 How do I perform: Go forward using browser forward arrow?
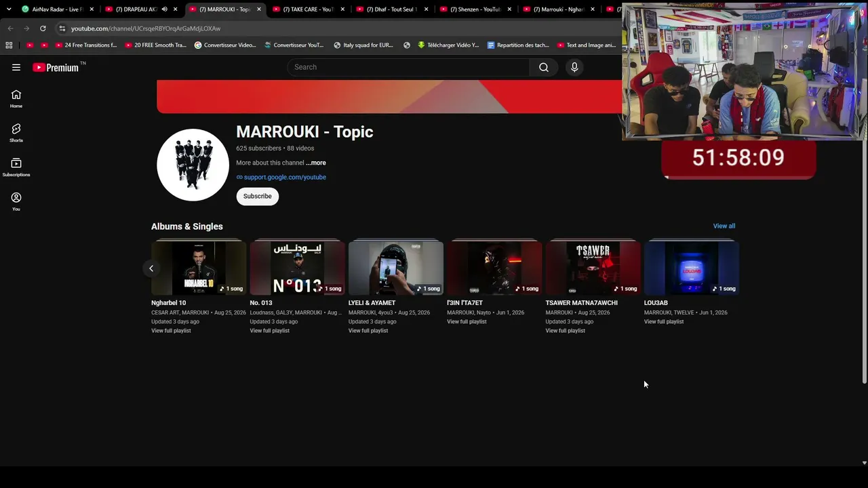point(26,28)
